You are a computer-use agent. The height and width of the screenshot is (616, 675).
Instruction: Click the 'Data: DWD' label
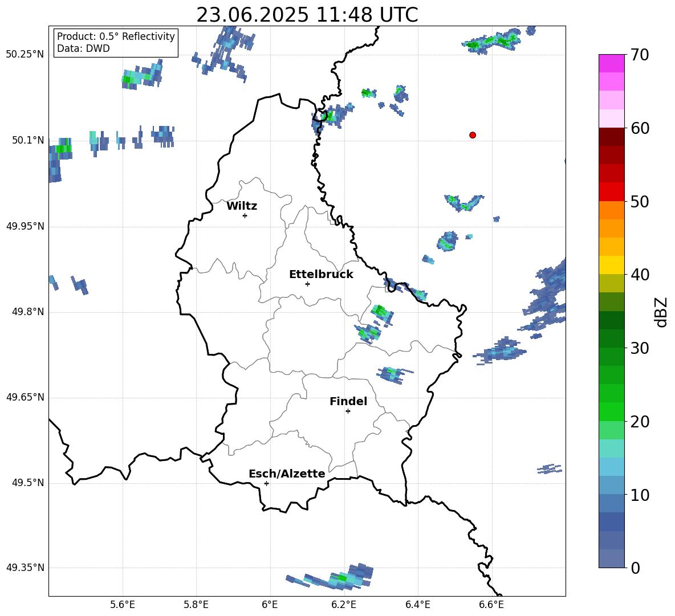[x=83, y=48]
